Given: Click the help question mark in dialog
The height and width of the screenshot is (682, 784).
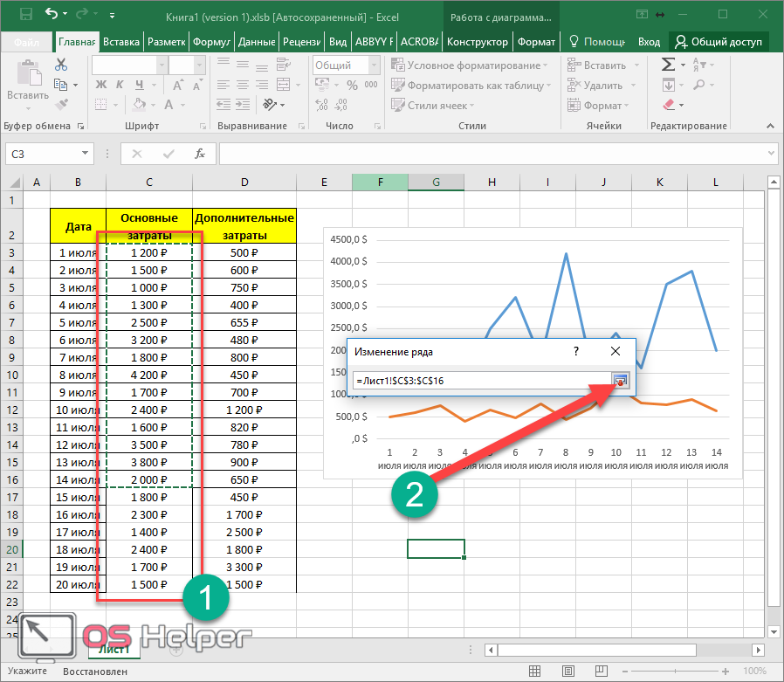Looking at the screenshot, I should [x=576, y=351].
